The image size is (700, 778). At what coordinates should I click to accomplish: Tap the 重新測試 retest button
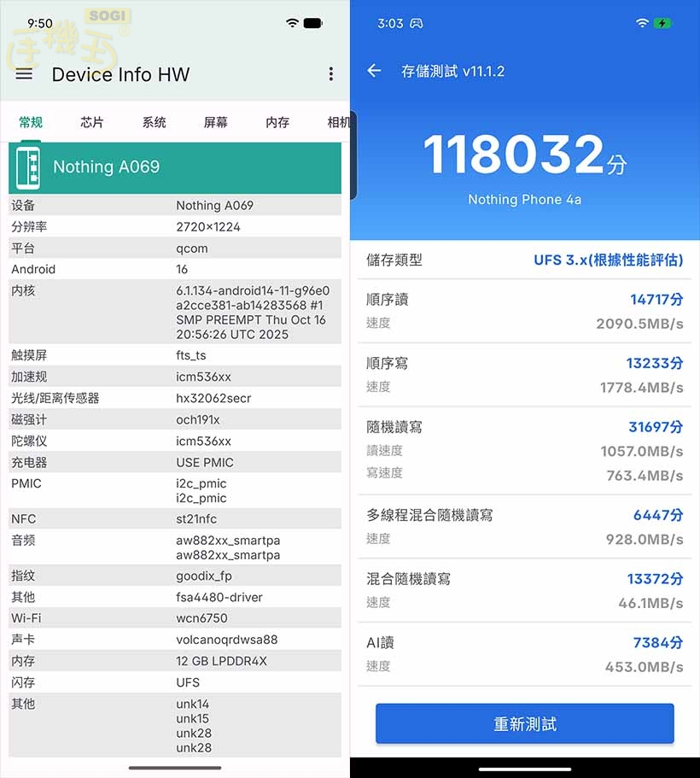pyautogui.click(x=525, y=724)
